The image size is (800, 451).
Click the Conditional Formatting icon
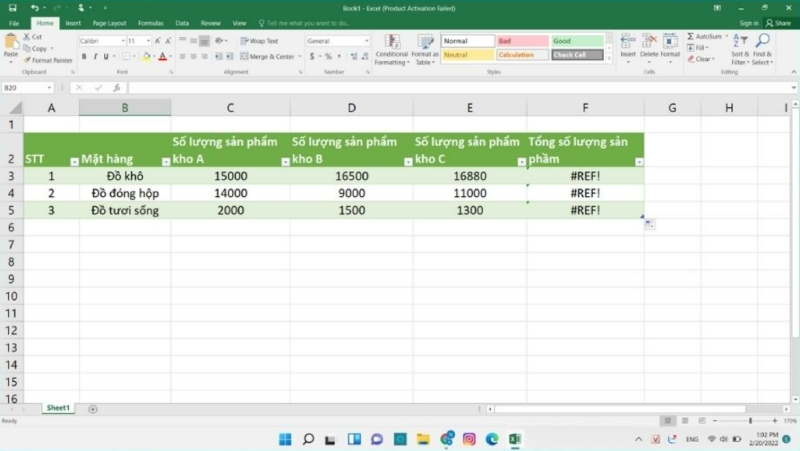click(391, 43)
